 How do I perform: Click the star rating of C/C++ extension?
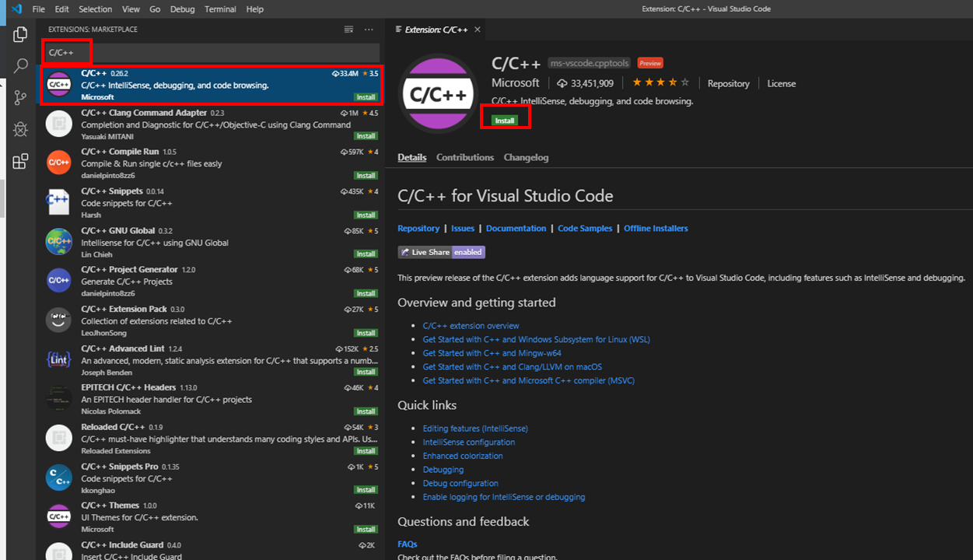click(660, 83)
